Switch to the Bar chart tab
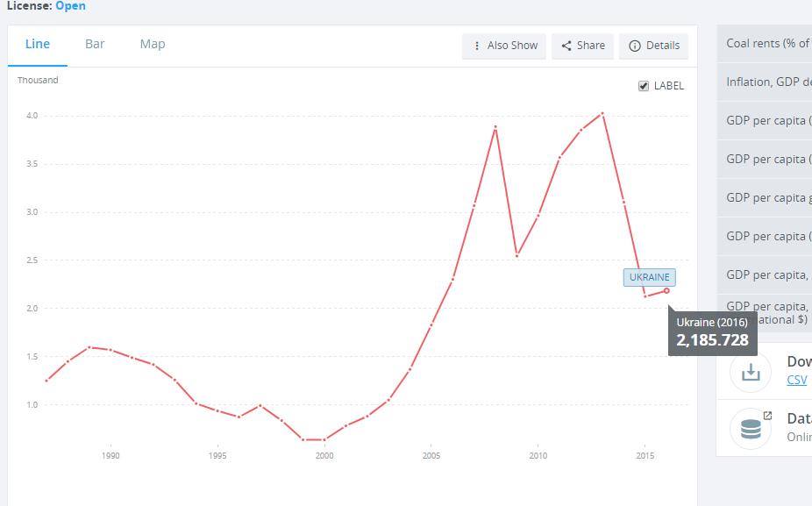Screen dimensions: 812x506 (x=95, y=44)
